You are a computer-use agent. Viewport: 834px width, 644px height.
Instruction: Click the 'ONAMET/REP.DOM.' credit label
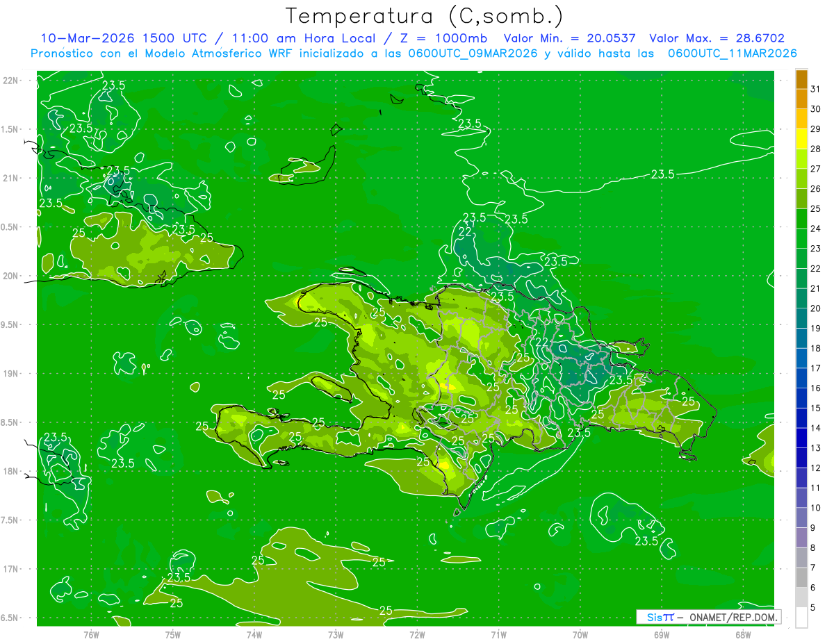click(732, 617)
